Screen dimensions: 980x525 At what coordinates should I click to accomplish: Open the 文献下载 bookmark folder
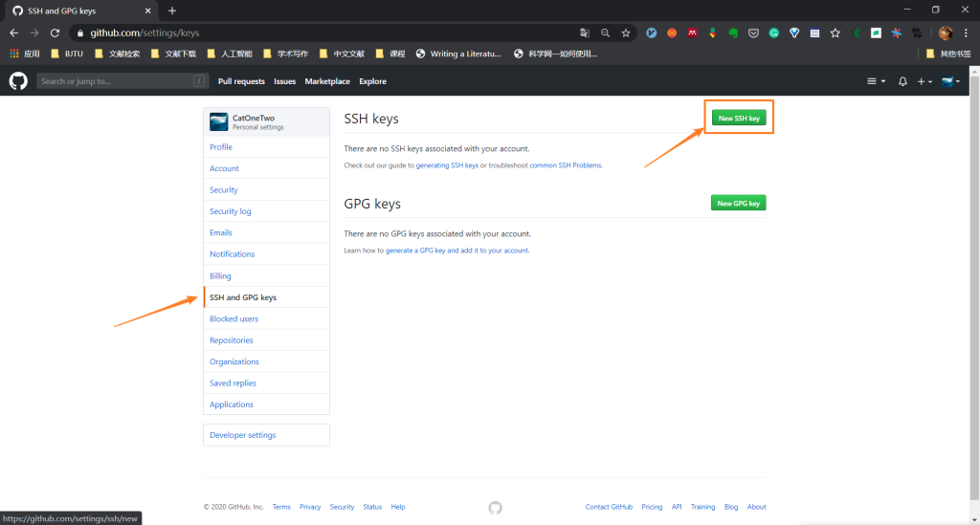point(173,54)
